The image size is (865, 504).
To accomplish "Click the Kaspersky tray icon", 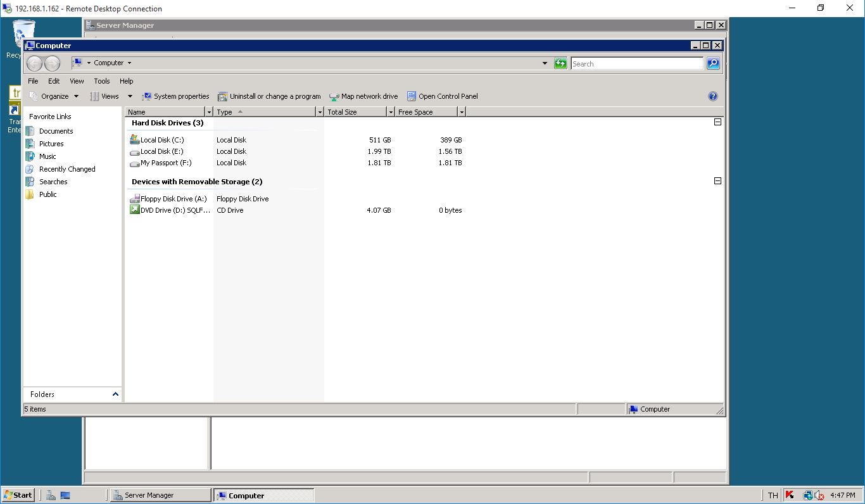I will point(790,495).
